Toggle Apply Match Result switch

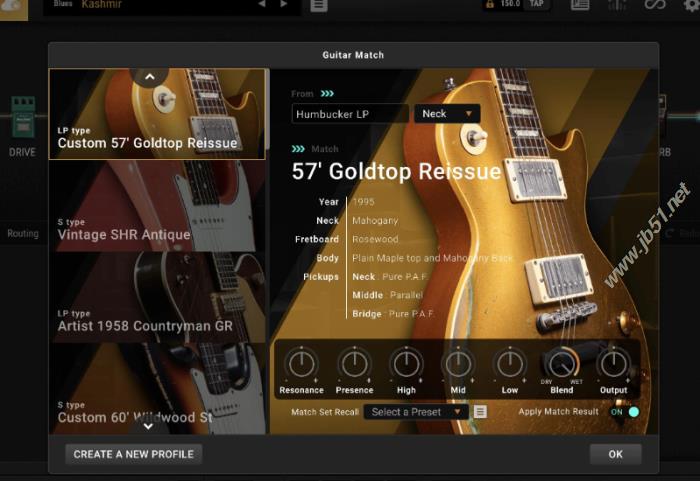625,412
